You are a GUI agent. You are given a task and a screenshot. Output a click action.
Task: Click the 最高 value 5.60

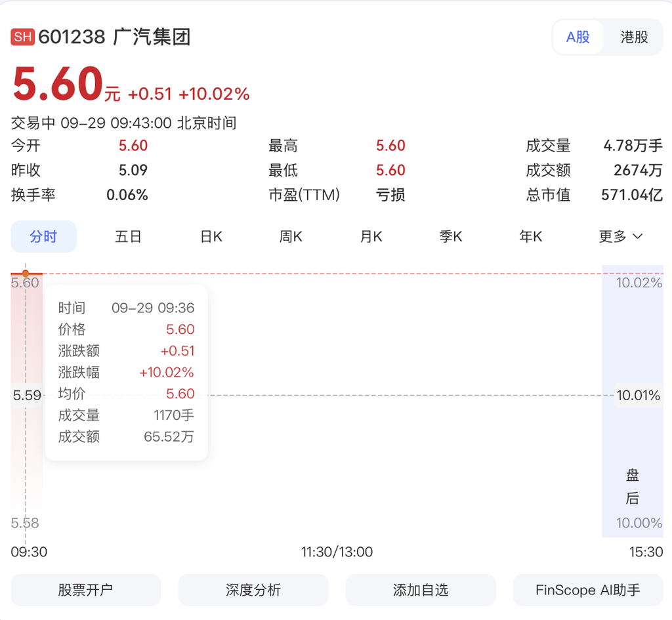pos(391,146)
